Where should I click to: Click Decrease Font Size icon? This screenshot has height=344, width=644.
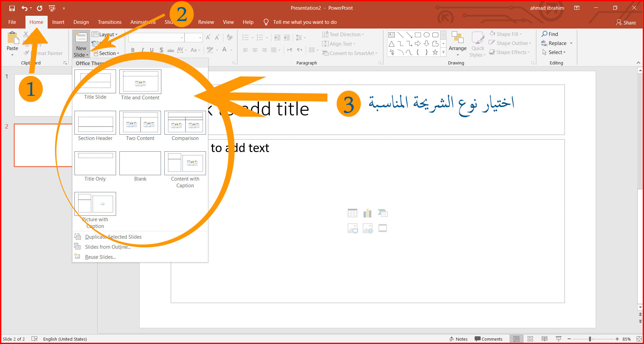[217, 38]
